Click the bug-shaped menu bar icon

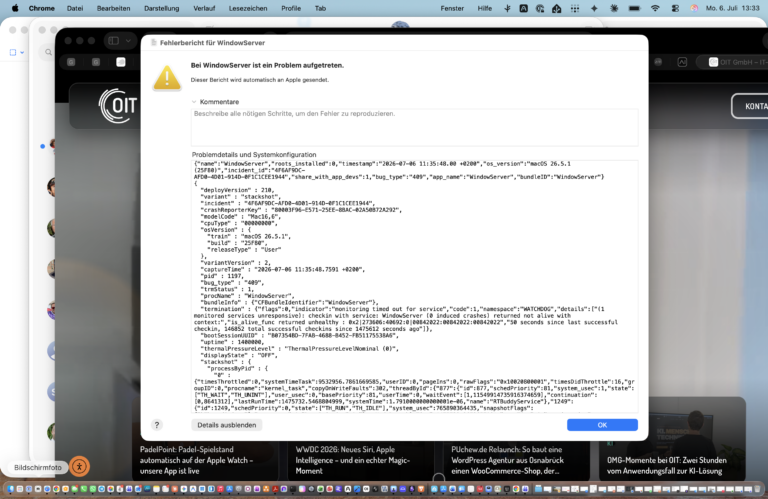click(x=614, y=8)
